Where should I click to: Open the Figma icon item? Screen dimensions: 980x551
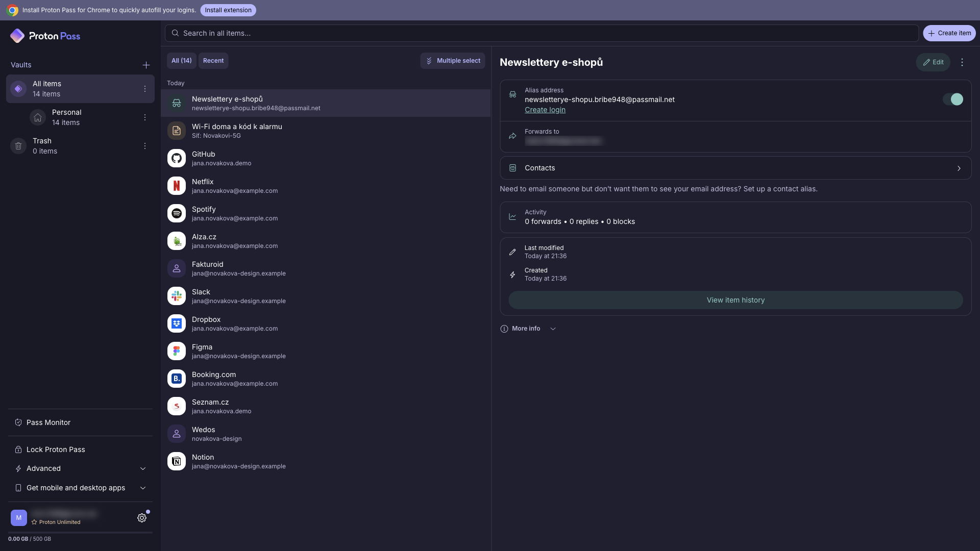point(177,351)
